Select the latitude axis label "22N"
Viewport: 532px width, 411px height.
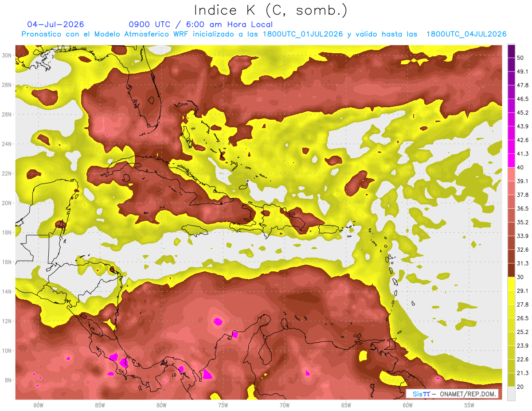[7, 173]
